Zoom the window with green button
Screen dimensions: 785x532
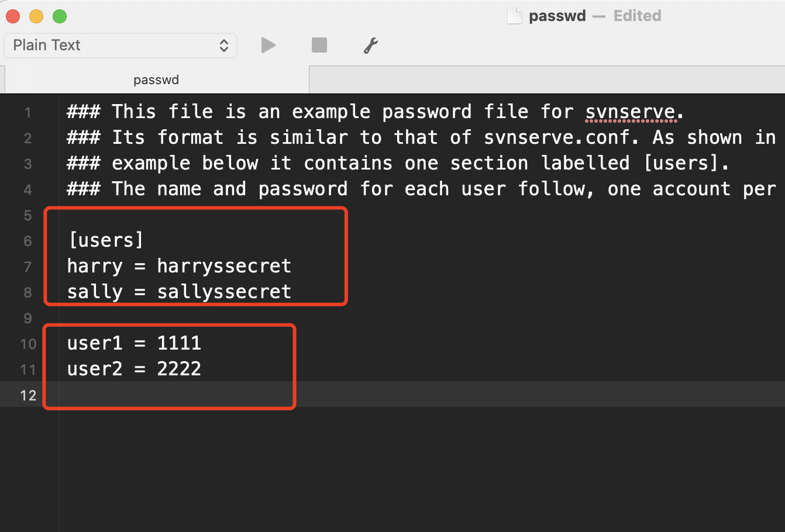point(60,16)
